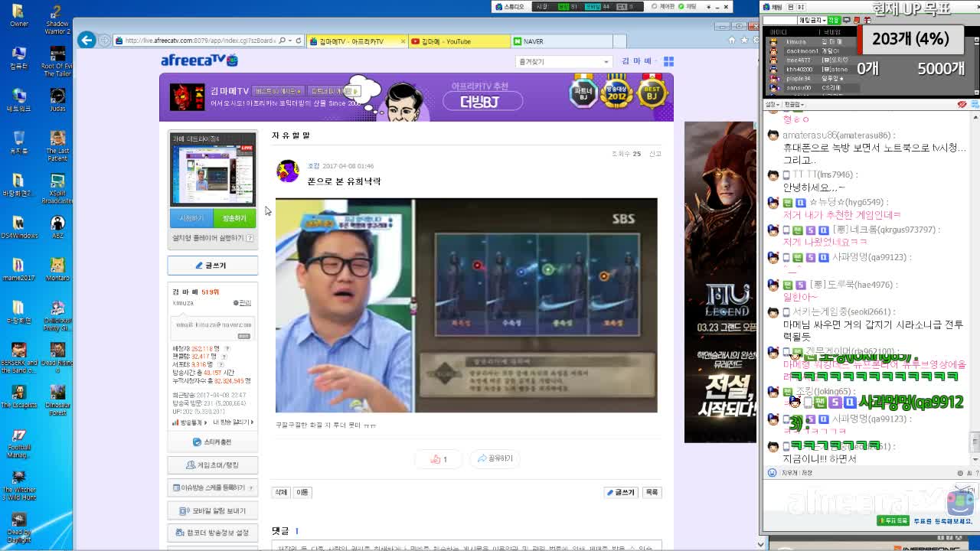Click the 공유하기 share button below the post

coord(495,459)
